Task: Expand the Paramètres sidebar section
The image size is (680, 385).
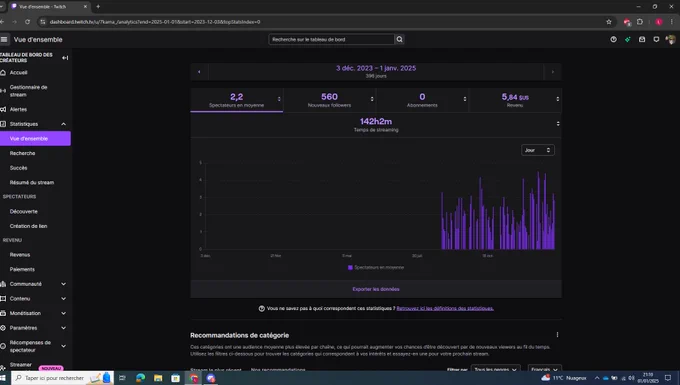Action: point(64,328)
